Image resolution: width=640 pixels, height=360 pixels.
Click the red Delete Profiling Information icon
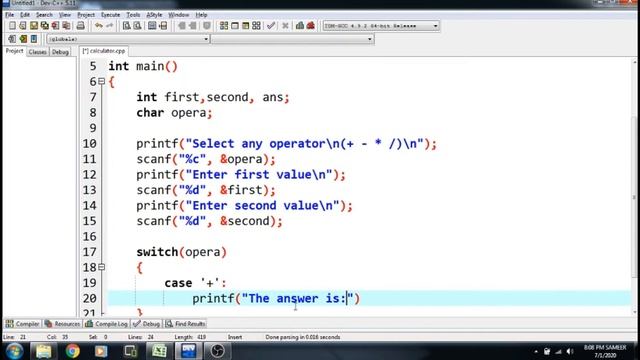(x=311, y=26)
